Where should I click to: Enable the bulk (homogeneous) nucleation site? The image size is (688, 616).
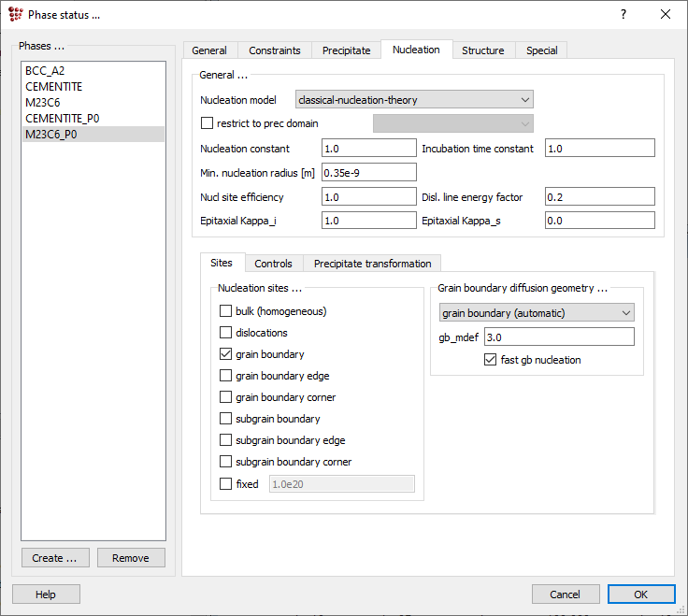pyautogui.click(x=225, y=311)
